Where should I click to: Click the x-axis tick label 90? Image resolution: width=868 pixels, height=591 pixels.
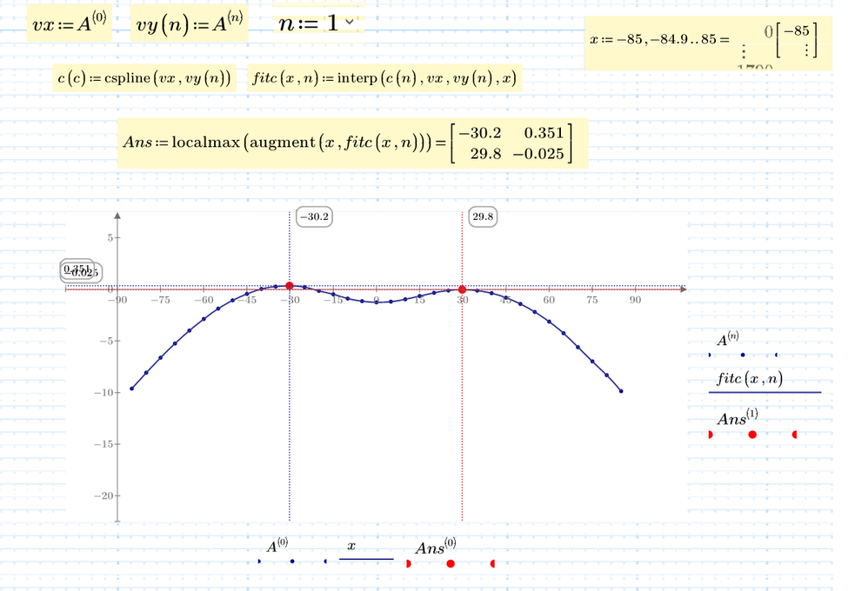coord(635,300)
